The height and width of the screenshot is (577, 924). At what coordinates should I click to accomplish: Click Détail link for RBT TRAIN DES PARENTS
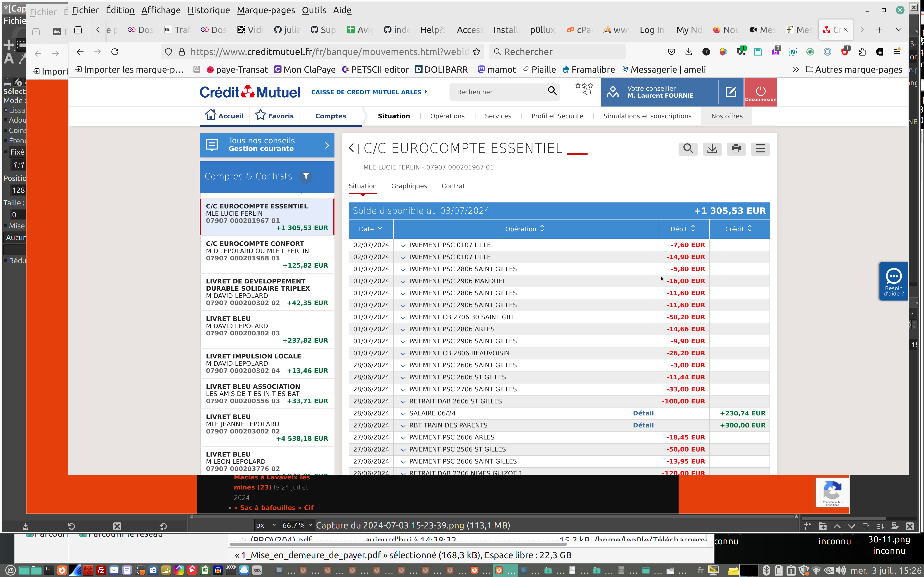coord(643,425)
